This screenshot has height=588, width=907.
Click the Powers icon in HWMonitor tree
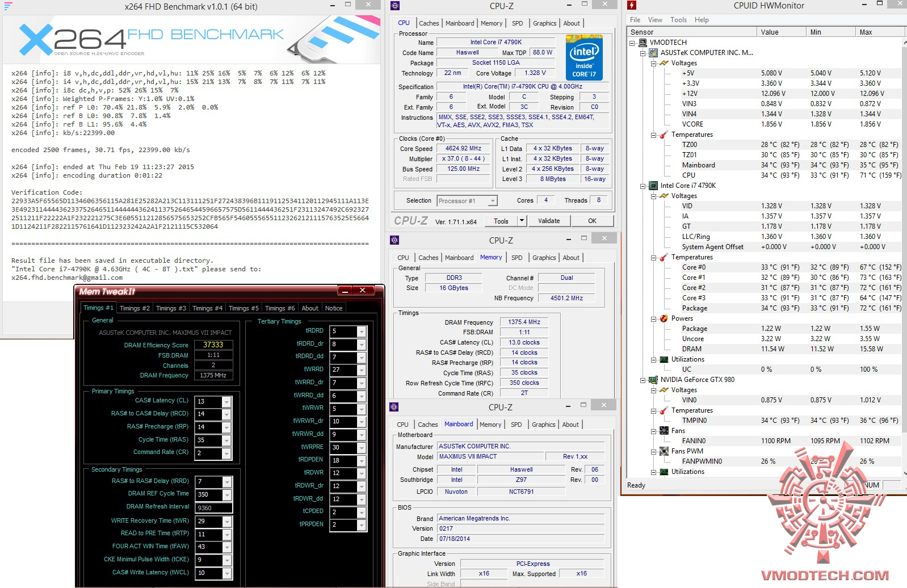[664, 318]
